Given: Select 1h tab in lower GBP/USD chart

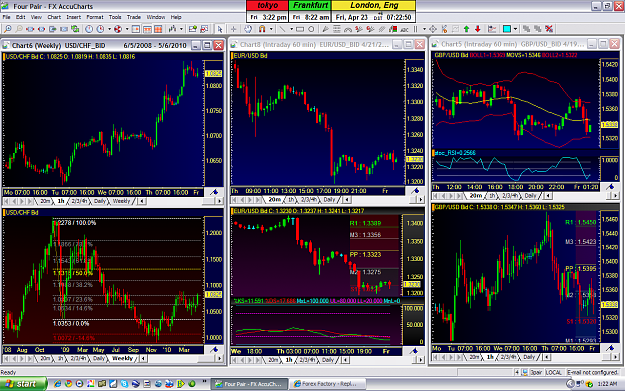Looking at the screenshot, I should [x=490, y=357].
